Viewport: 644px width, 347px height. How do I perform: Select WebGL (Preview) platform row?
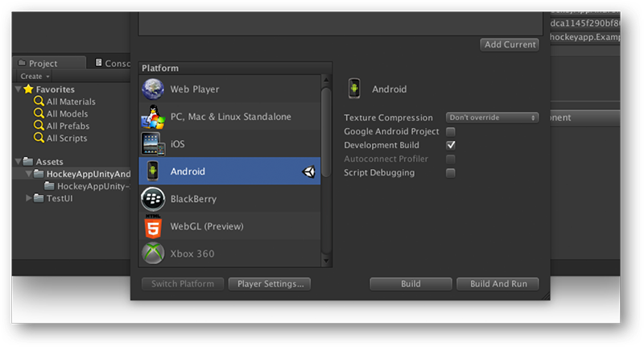(x=229, y=226)
